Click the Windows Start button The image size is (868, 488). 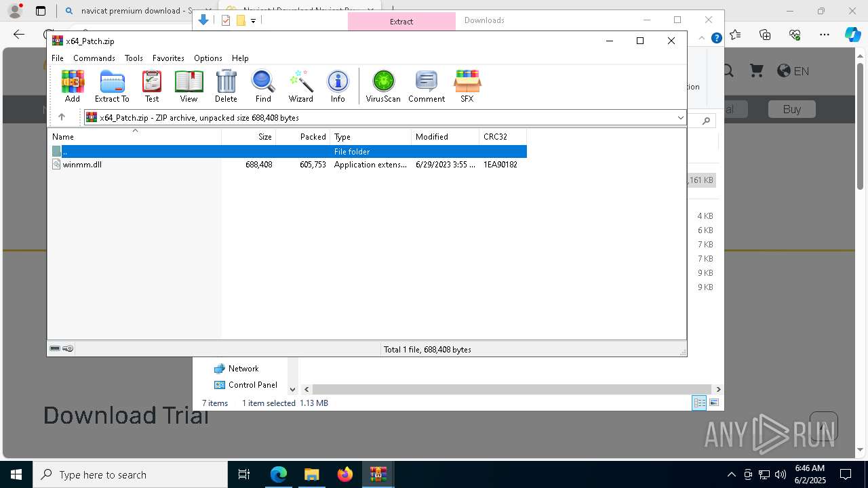pos(16,474)
